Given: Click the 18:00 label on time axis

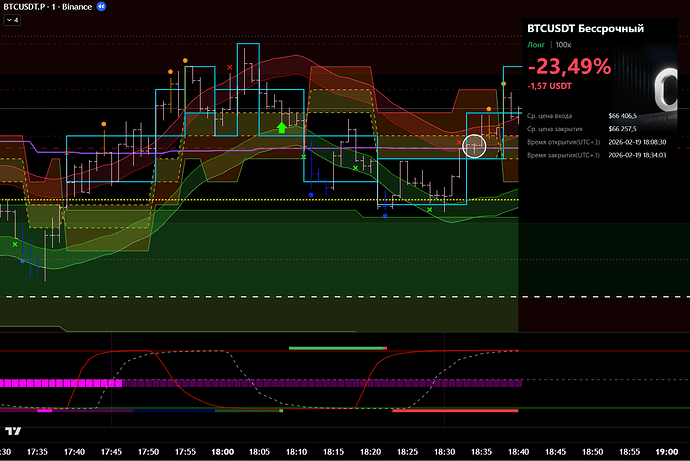Looking at the screenshot, I should coord(222,451).
